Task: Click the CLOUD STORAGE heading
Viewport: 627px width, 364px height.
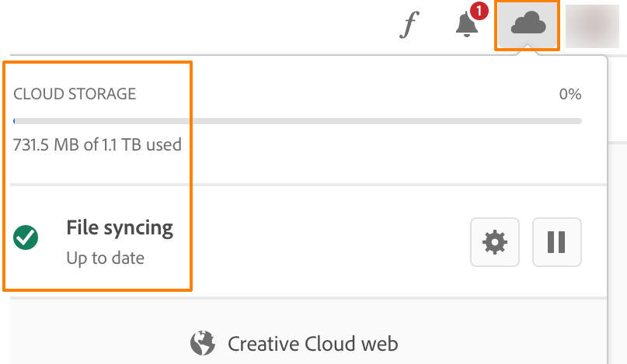Action: coord(75,94)
